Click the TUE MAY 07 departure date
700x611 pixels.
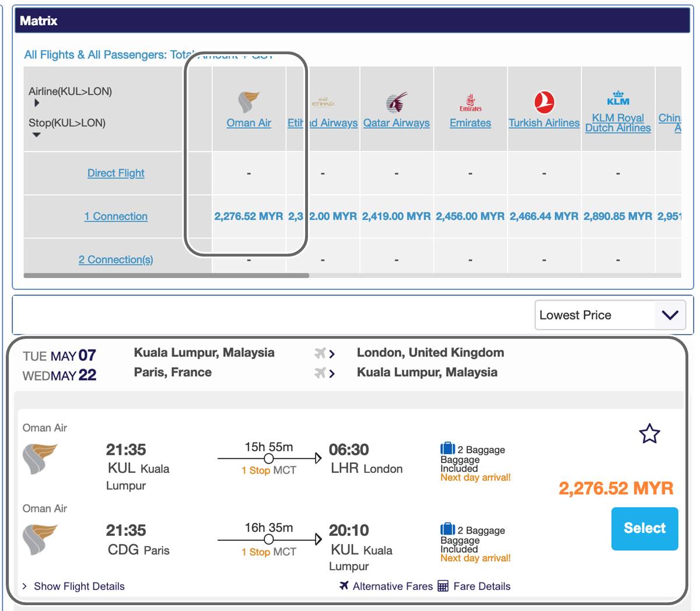coord(60,356)
